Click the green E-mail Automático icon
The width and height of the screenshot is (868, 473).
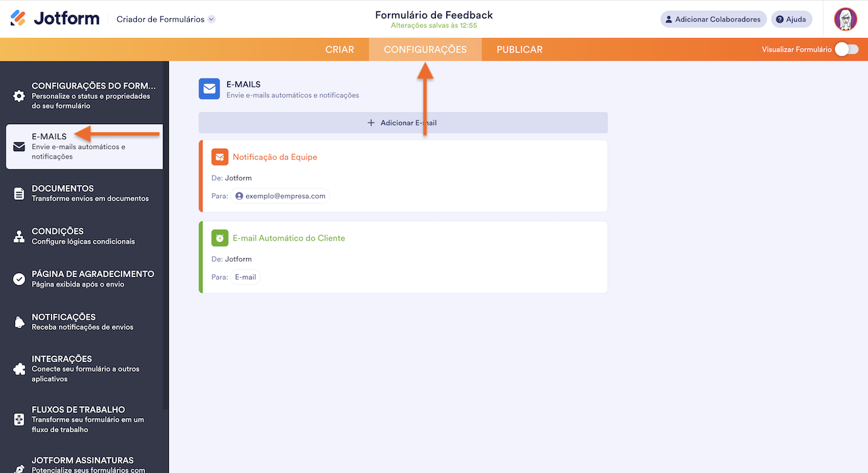220,238
